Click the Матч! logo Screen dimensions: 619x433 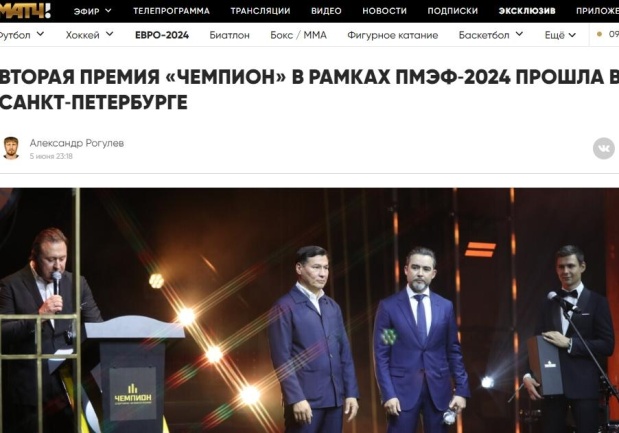point(25,11)
